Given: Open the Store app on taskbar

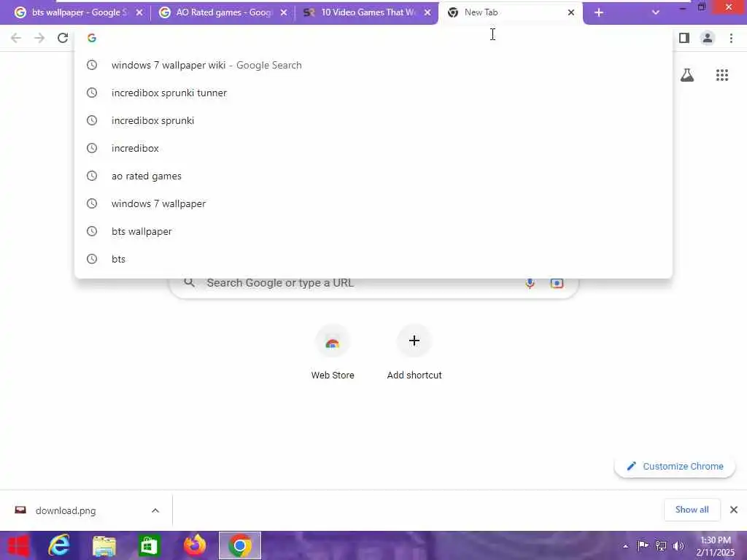Looking at the screenshot, I should (149, 545).
